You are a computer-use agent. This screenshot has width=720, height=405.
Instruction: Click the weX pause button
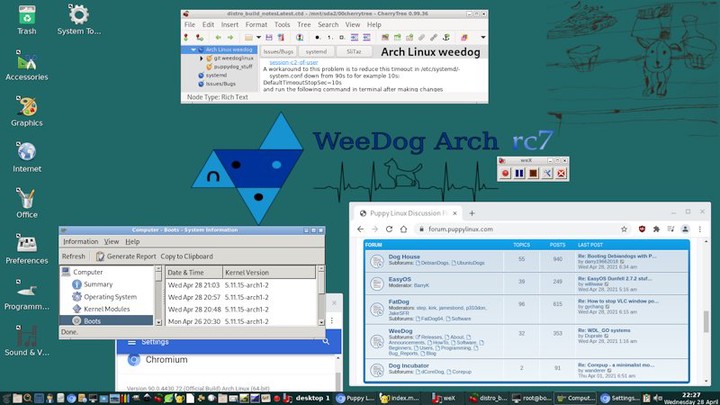coord(519,173)
